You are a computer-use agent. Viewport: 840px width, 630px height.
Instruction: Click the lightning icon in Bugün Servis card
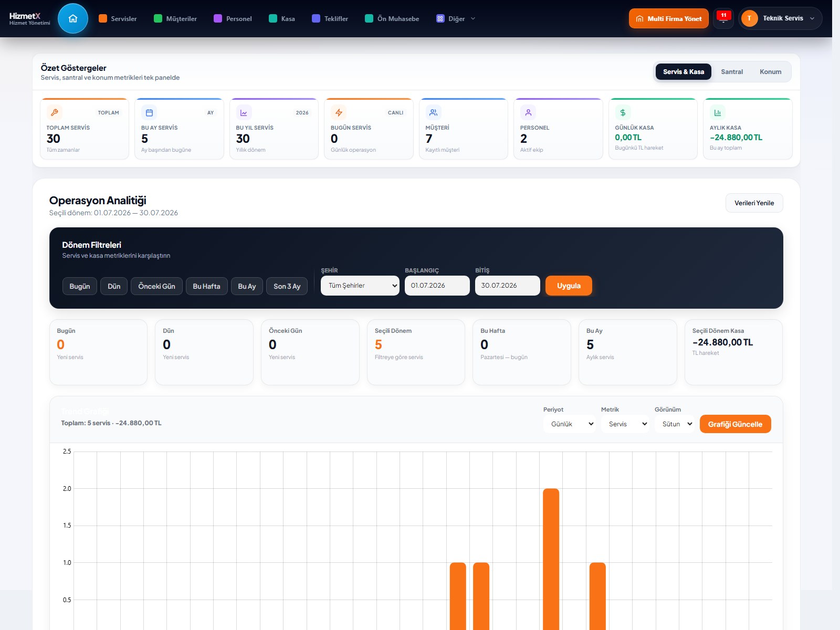click(339, 112)
